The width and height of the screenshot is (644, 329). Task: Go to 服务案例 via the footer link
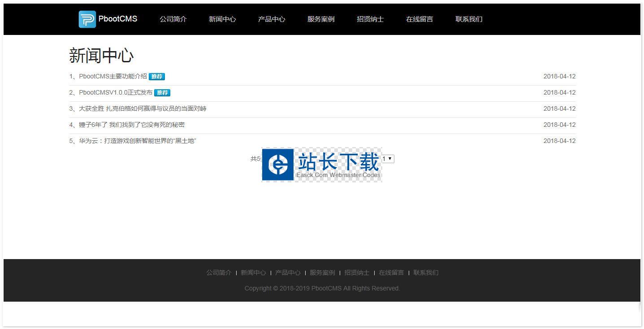[x=322, y=273]
